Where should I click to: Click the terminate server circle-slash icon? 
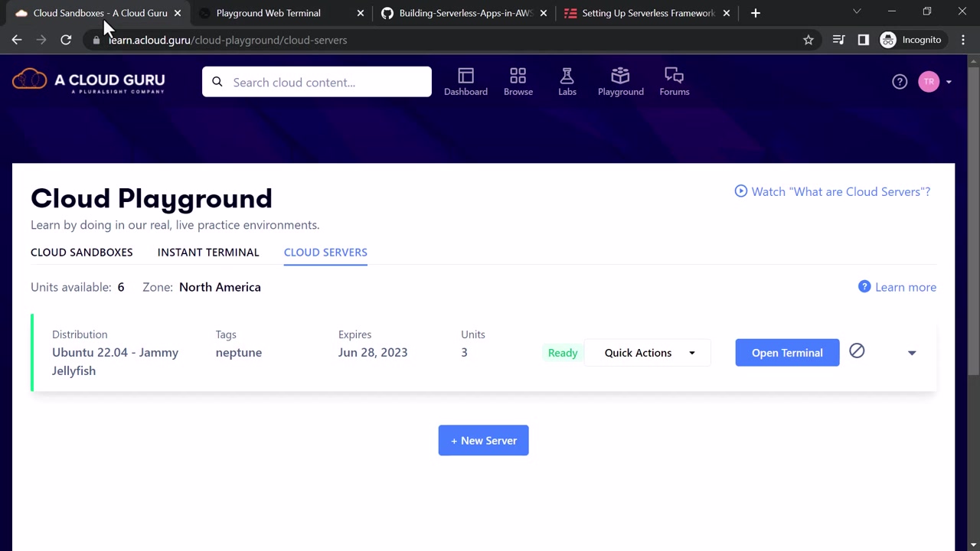857,350
